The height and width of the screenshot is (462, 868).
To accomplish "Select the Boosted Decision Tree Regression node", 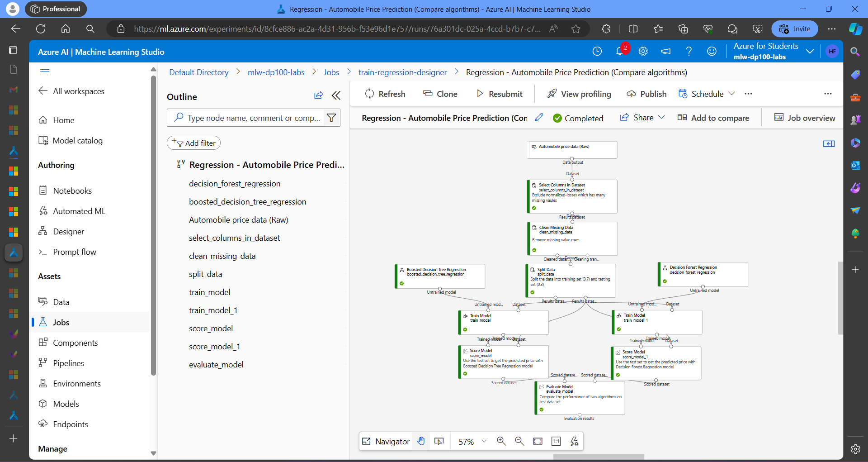I will pos(440,276).
